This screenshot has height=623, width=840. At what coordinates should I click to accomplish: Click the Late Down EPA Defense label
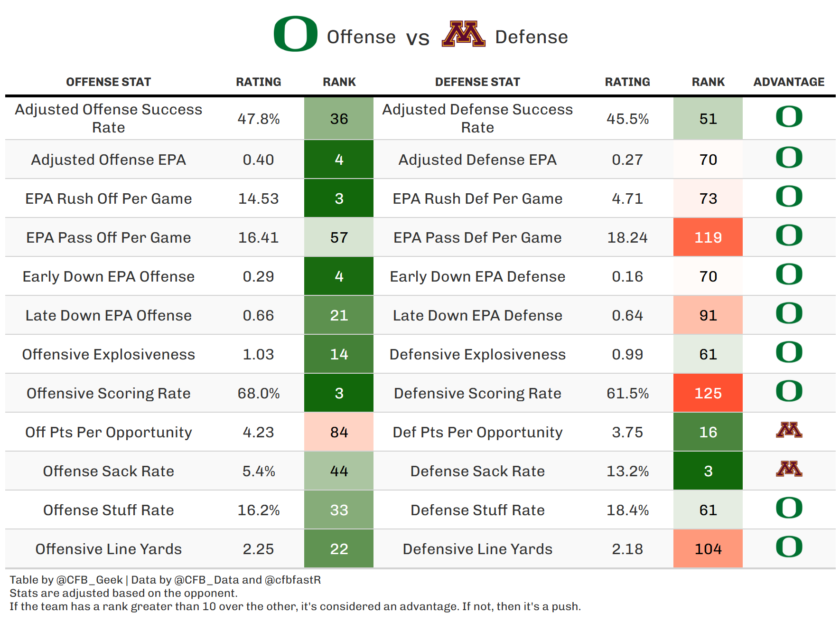(477, 315)
